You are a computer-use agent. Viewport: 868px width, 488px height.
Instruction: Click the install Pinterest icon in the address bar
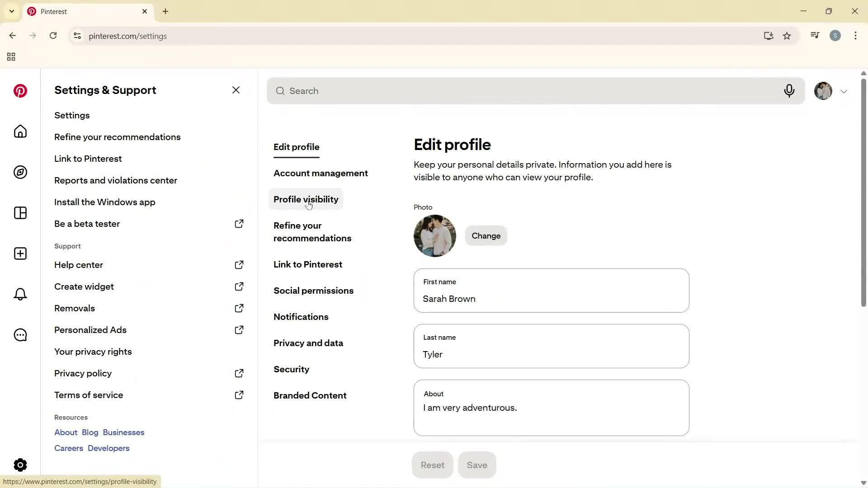[769, 36]
